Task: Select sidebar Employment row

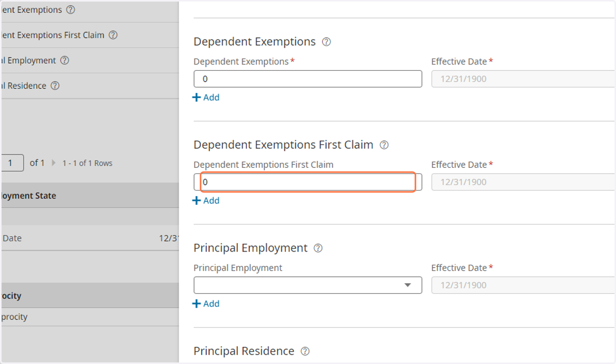Action: [90, 61]
